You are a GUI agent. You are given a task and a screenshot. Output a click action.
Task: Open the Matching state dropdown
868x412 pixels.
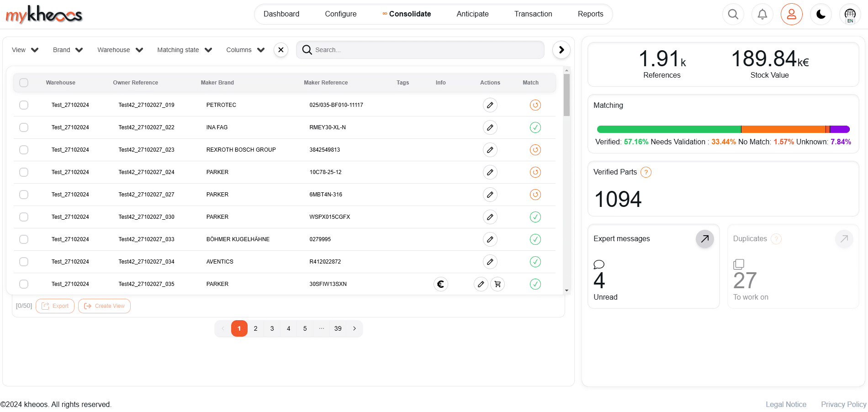[184, 50]
